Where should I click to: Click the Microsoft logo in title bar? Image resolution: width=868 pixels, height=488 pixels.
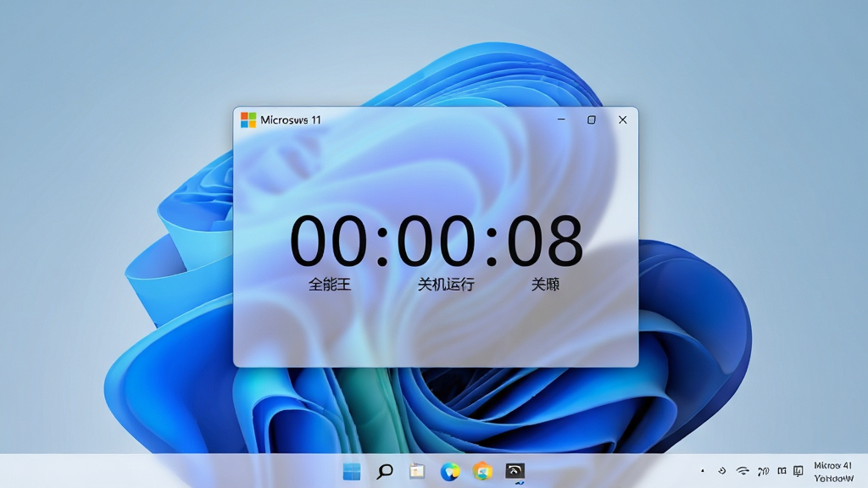coord(248,120)
